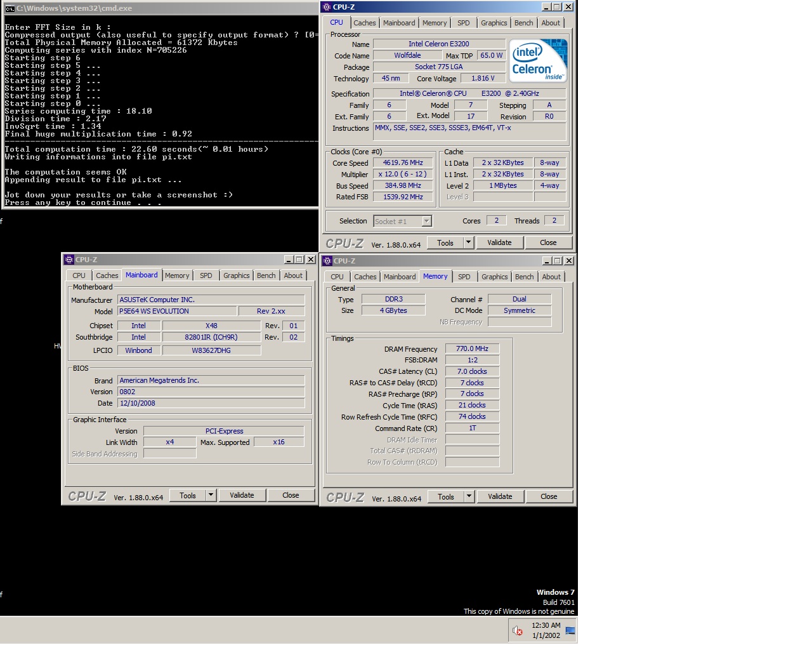This screenshot has height=650, width=812.
Task: Open Caches tab in top CPU-Z window
Action: click(x=365, y=23)
